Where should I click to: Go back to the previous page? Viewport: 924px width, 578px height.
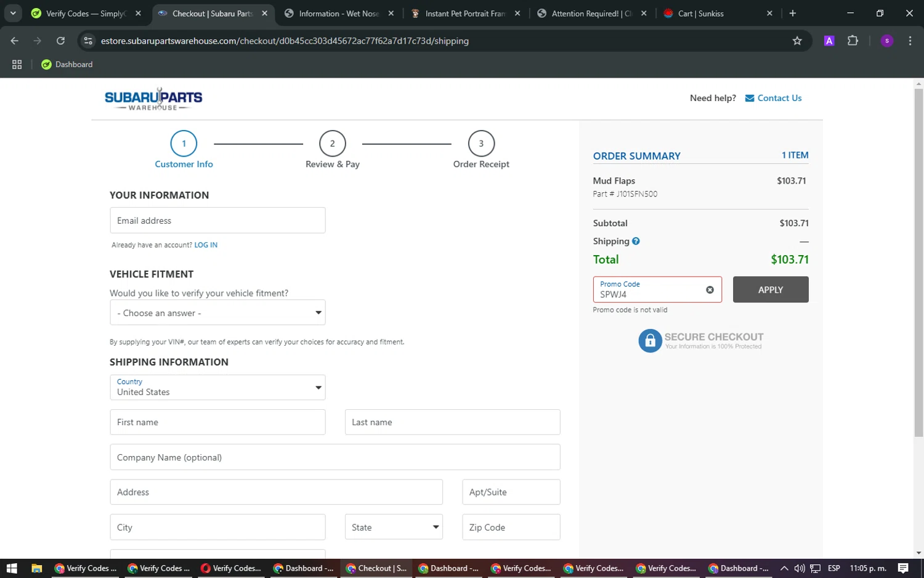[15, 41]
